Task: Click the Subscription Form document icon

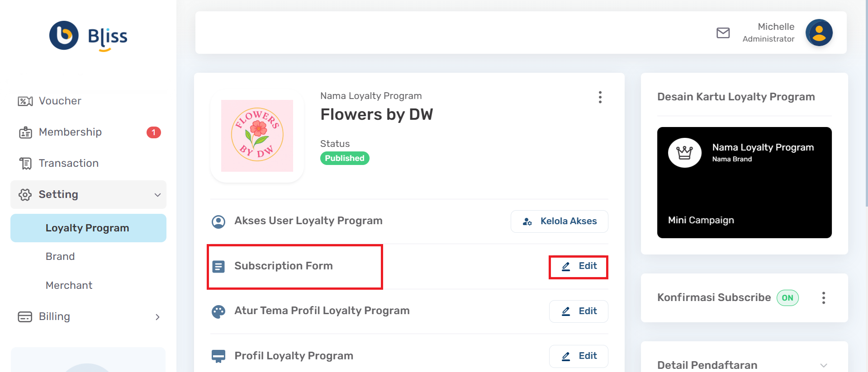Action: 218,267
